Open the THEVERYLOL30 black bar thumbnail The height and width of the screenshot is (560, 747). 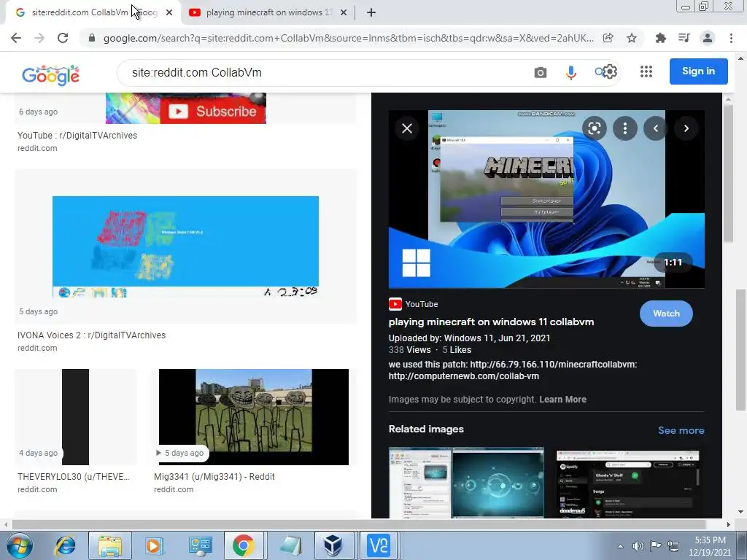coord(75,416)
